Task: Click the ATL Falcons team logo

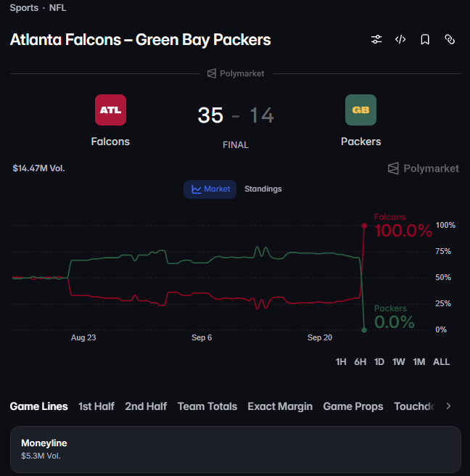Action: coord(110,110)
